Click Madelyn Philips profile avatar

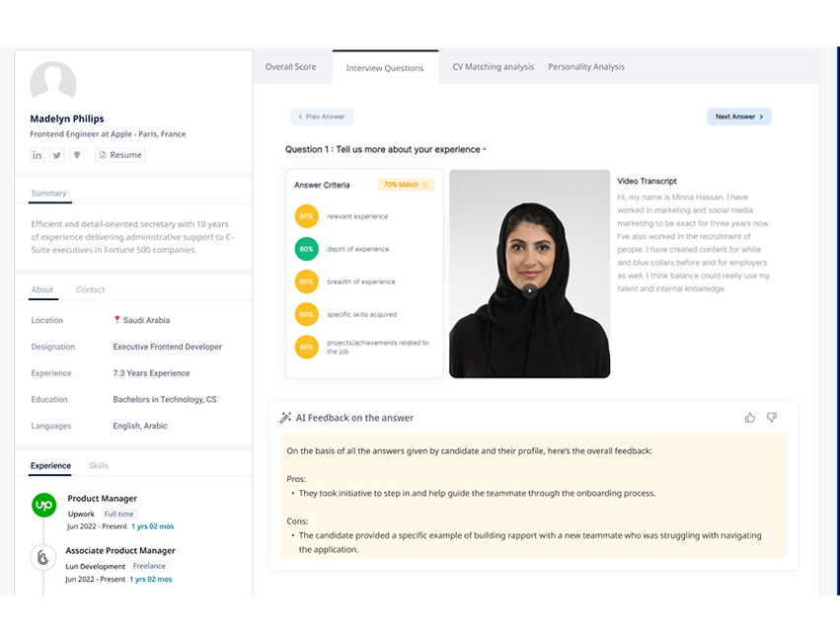tap(53, 83)
